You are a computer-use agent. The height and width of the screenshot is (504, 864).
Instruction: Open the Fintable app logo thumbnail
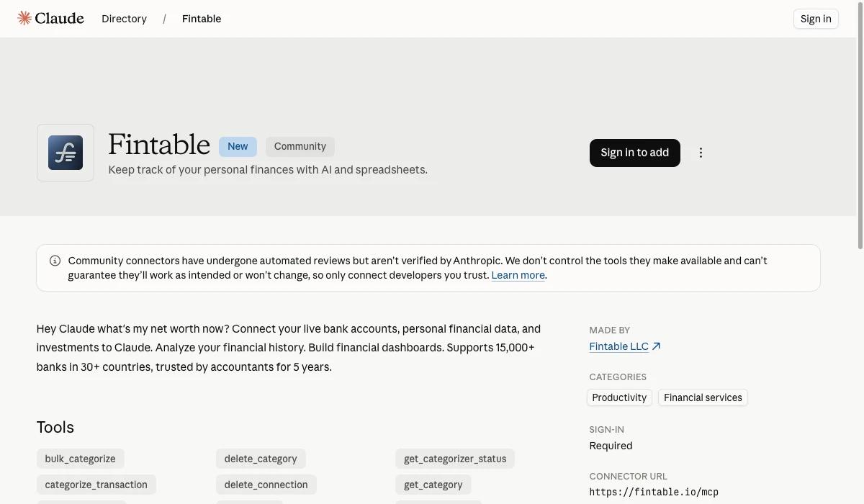coord(66,153)
